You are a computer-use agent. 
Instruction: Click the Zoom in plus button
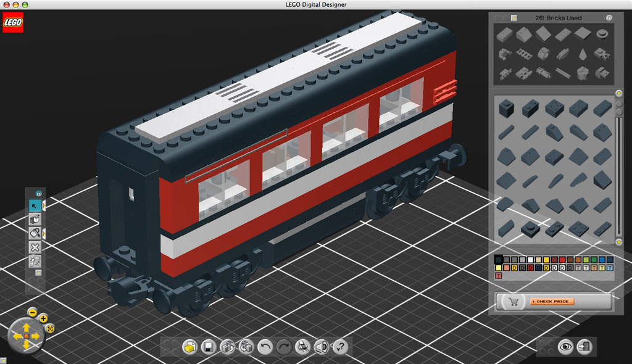[43, 318]
